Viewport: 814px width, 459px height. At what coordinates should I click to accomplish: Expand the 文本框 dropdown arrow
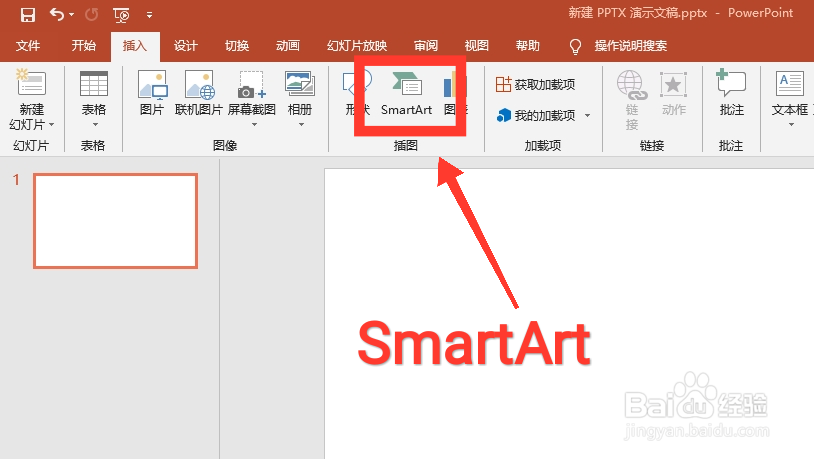click(x=791, y=125)
